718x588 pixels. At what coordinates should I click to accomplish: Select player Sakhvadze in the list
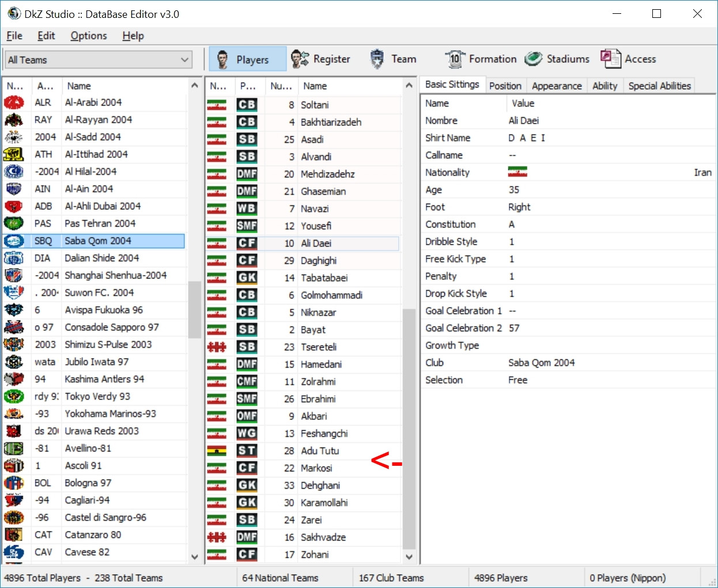[x=303, y=537]
